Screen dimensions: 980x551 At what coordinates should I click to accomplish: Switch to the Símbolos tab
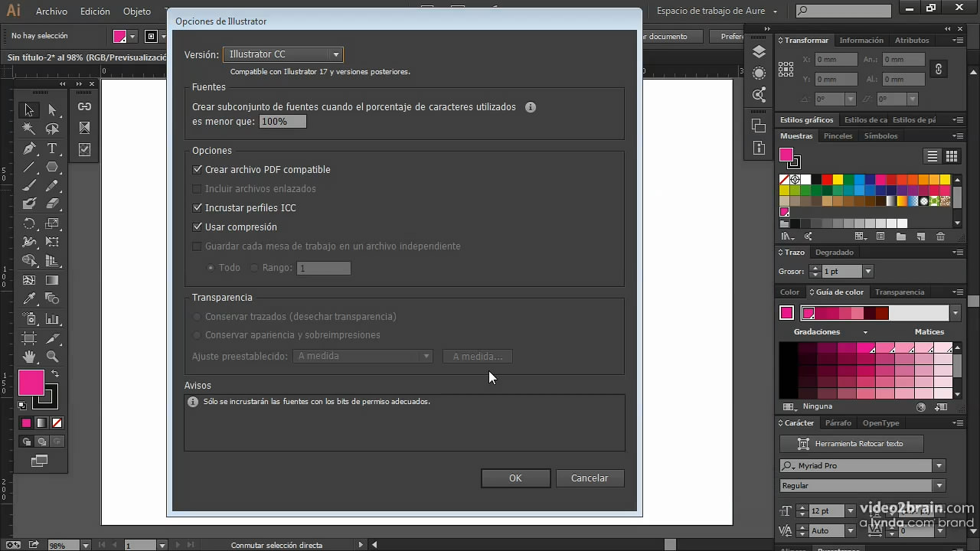(880, 136)
